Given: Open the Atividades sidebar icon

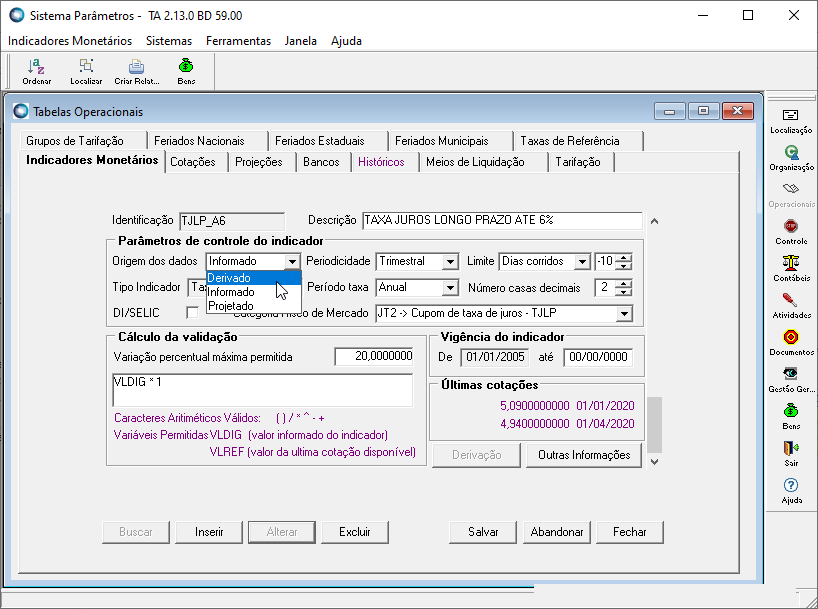Looking at the screenshot, I should (x=791, y=306).
